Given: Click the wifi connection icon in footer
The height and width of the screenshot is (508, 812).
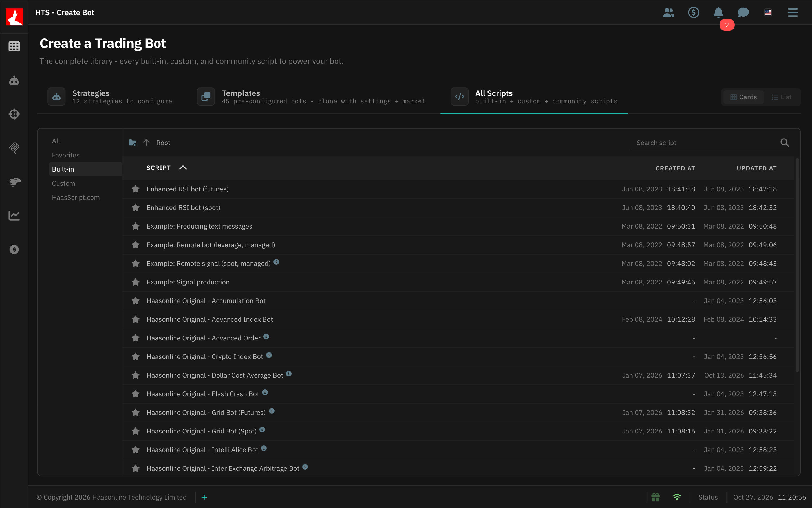Looking at the screenshot, I should click(677, 497).
